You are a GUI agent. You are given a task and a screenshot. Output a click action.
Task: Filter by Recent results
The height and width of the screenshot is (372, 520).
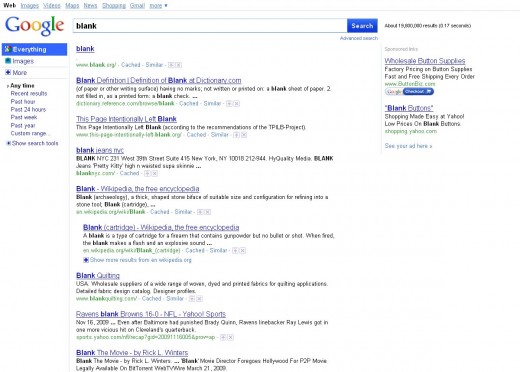pyautogui.click(x=29, y=94)
